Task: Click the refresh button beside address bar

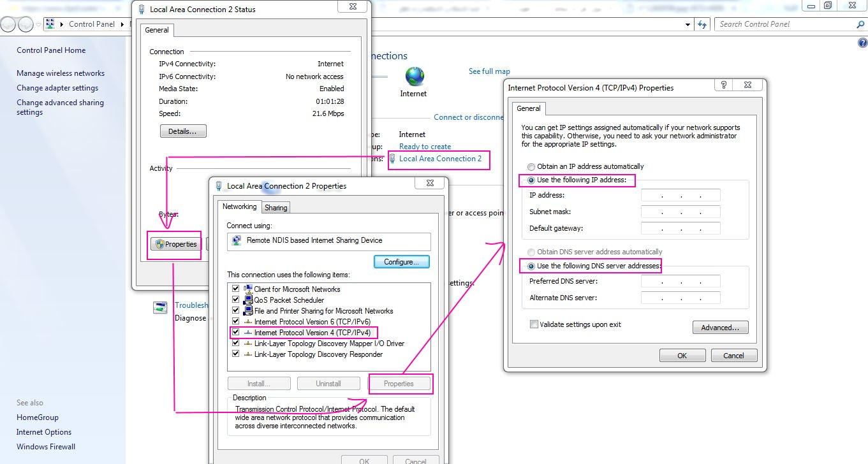Action: click(x=702, y=24)
